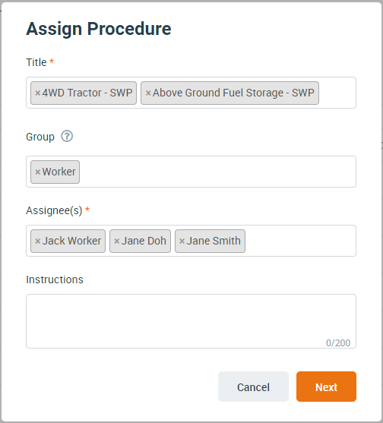Remove the 4WD Tractor - SWP tag
The height and width of the screenshot is (423, 383).
point(38,93)
